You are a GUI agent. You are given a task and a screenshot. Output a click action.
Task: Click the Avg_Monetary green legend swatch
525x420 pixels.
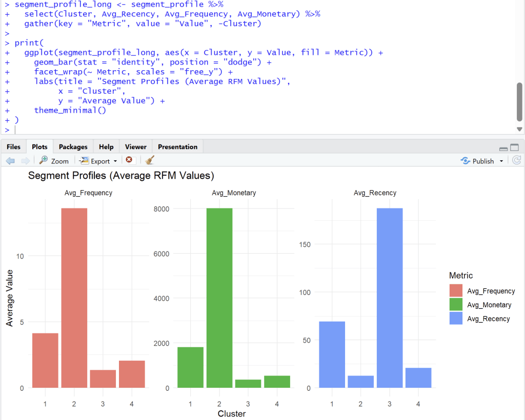tap(456, 305)
